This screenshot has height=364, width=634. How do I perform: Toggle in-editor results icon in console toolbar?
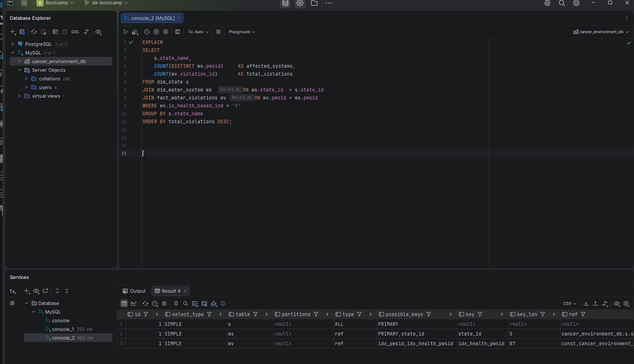[178, 32]
